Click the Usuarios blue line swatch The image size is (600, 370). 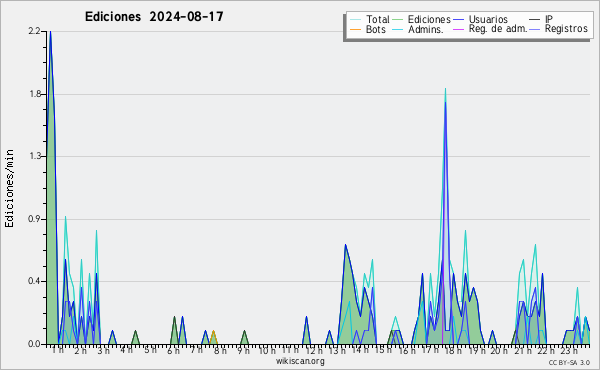[458, 20]
